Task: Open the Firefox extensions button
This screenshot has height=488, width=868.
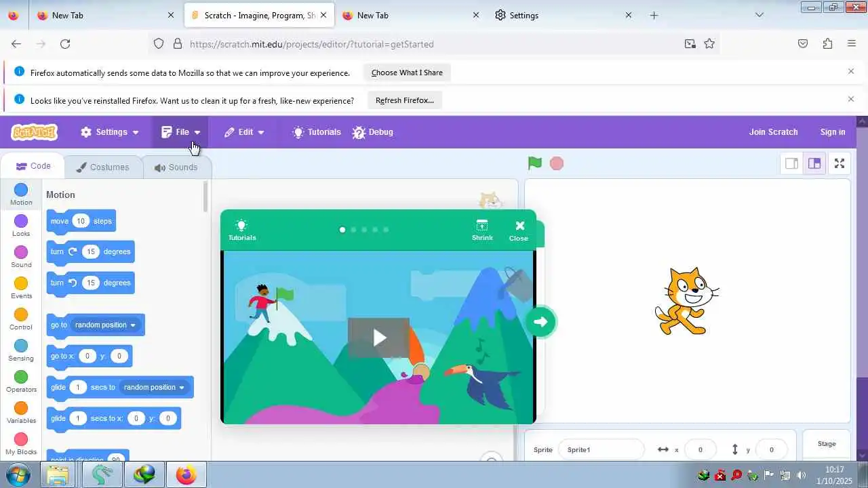Action: (x=827, y=44)
